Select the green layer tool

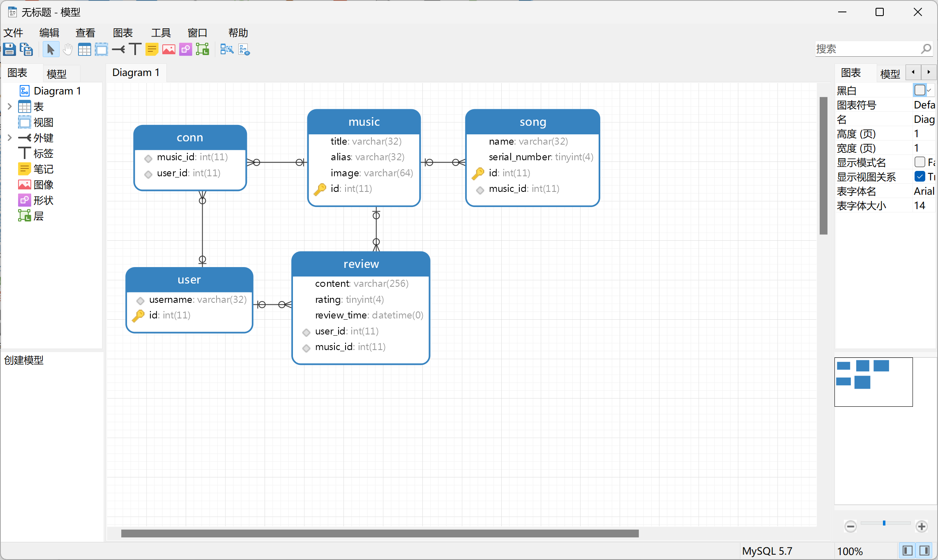pos(203,49)
